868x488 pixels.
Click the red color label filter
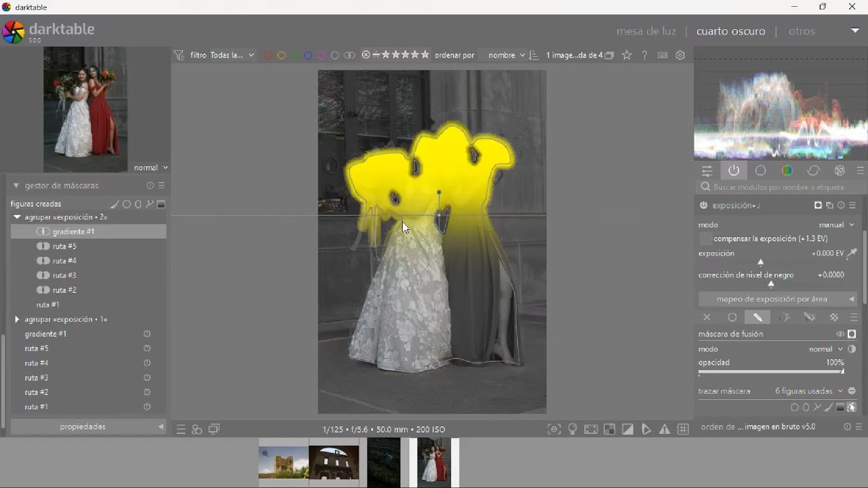(269, 56)
